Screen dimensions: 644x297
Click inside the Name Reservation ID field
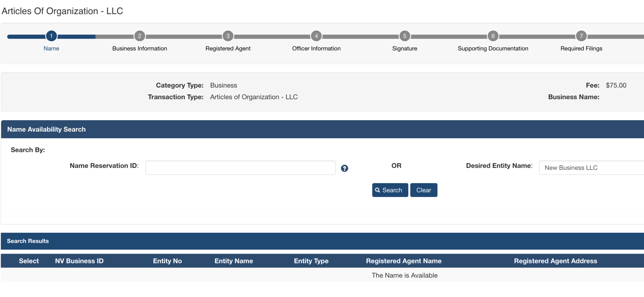[240, 168]
